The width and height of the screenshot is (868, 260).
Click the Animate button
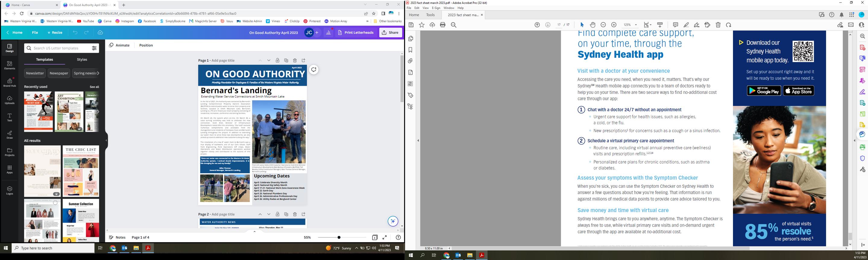pyautogui.click(x=119, y=45)
